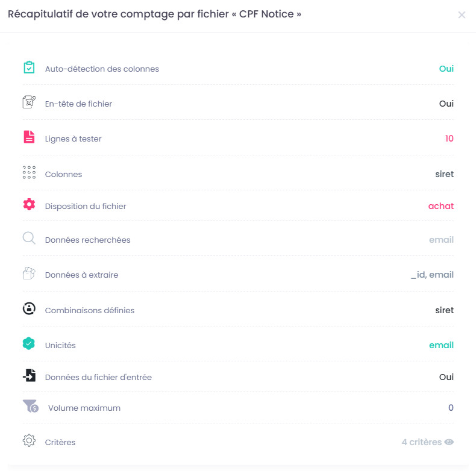Click the green Unicités checkmark badge icon

pyautogui.click(x=29, y=344)
